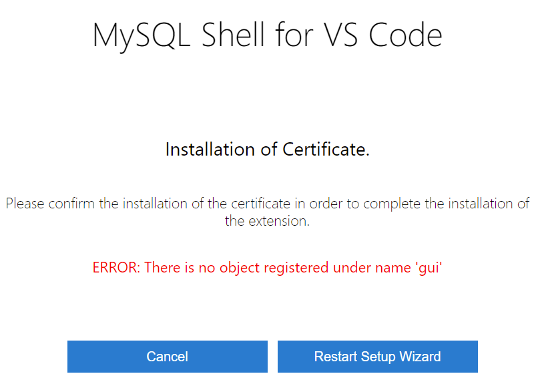Click the word ERROR: in red
534x392 pixels.
116,267
